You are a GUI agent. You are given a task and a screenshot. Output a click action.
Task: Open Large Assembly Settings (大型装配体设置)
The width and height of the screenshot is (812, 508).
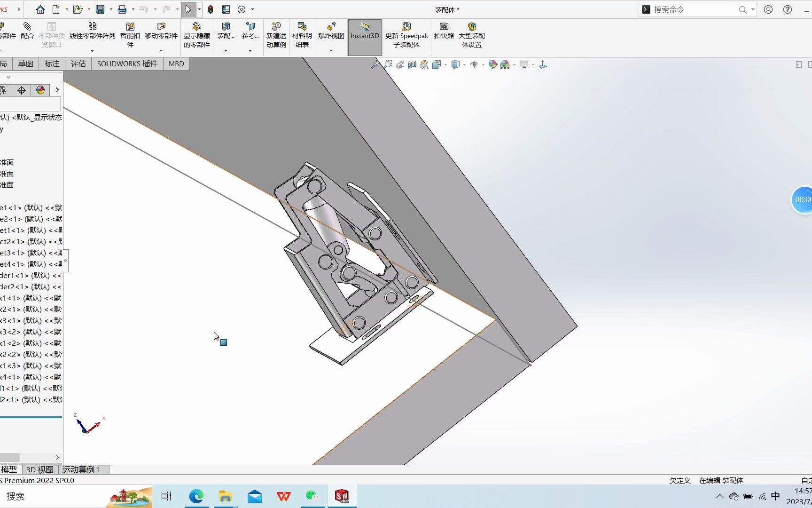tap(472, 35)
